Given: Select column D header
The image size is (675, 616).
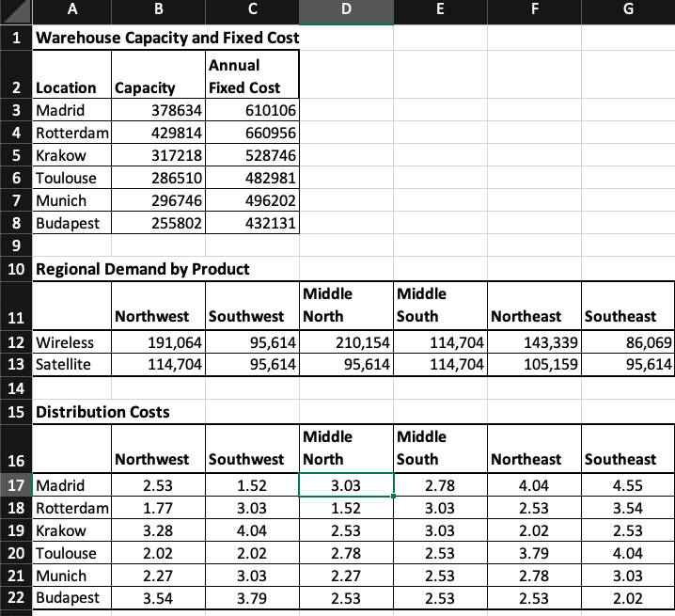Looking at the screenshot, I should [x=346, y=11].
